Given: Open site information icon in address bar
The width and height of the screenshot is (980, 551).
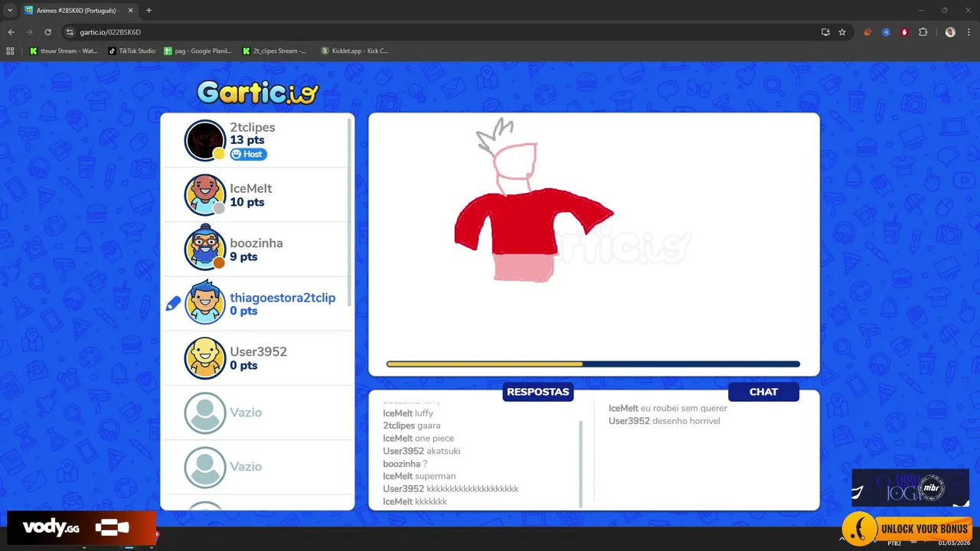Looking at the screenshot, I should tap(70, 32).
